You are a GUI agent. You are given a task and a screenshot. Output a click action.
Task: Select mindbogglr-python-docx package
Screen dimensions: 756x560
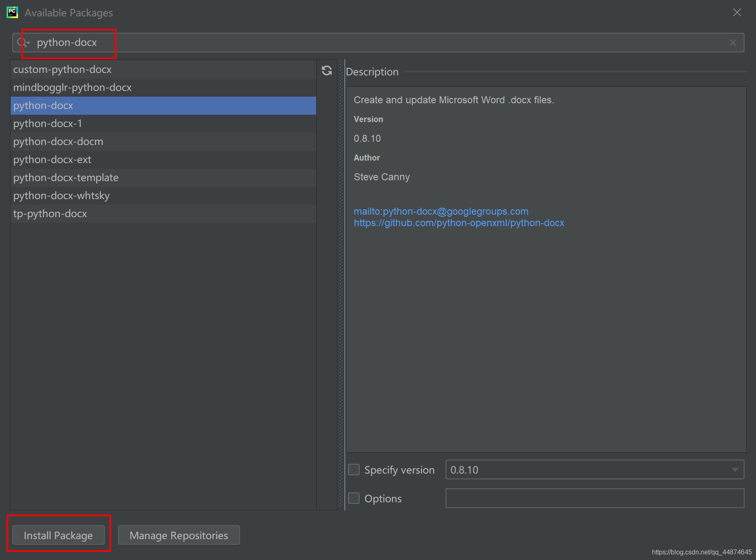[163, 88]
